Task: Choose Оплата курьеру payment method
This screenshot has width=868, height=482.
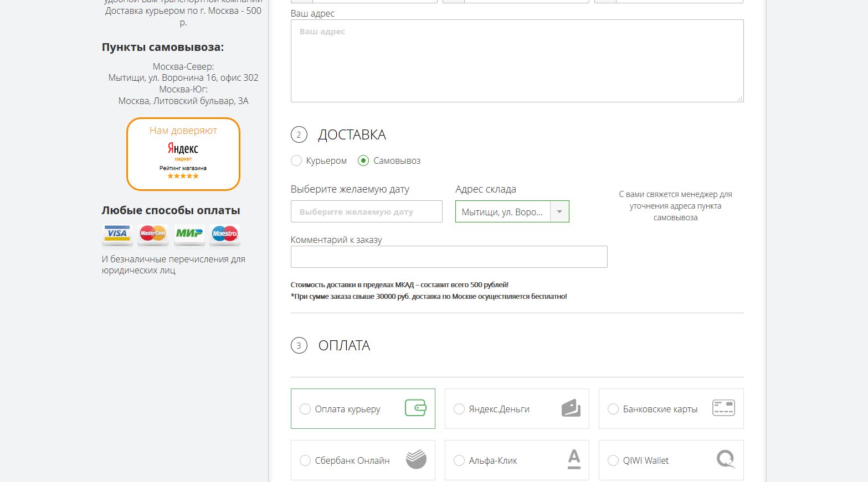Action: [305, 410]
